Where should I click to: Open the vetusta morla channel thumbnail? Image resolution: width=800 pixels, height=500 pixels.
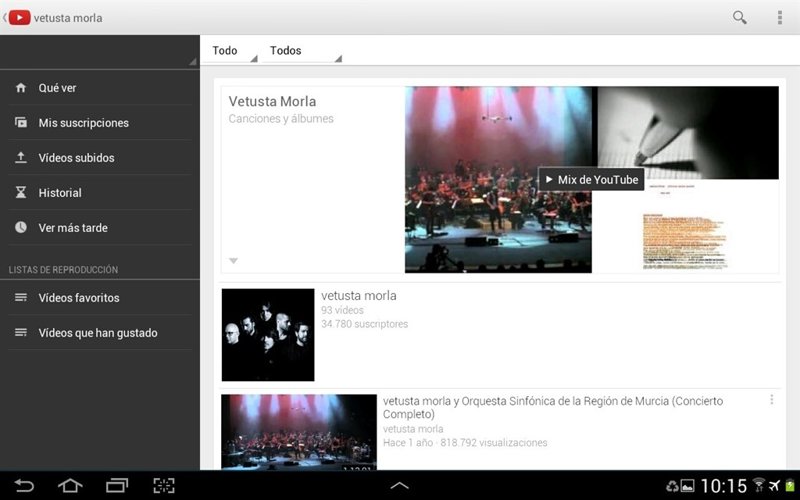(x=268, y=335)
